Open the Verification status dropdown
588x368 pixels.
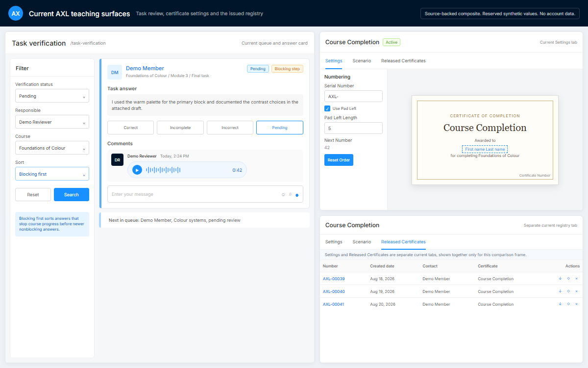(52, 96)
